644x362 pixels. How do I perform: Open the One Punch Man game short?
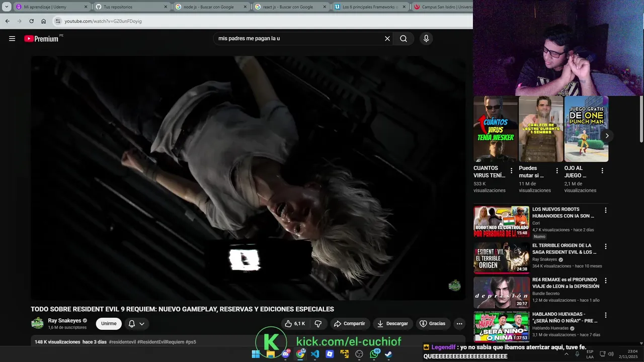pyautogui.click(x=586, y=129)
